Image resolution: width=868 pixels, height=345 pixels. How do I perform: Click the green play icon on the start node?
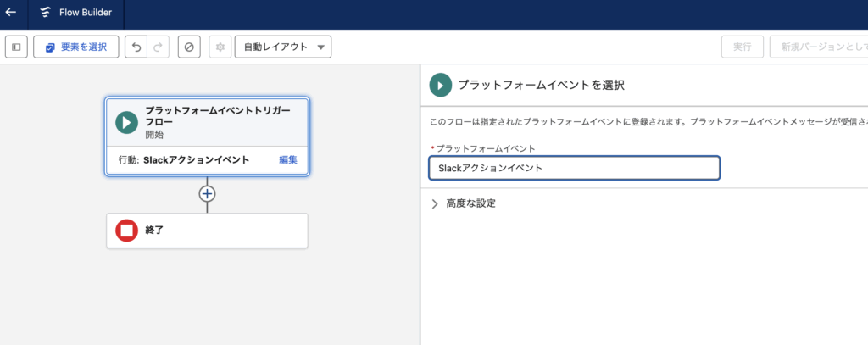[126, 122]
